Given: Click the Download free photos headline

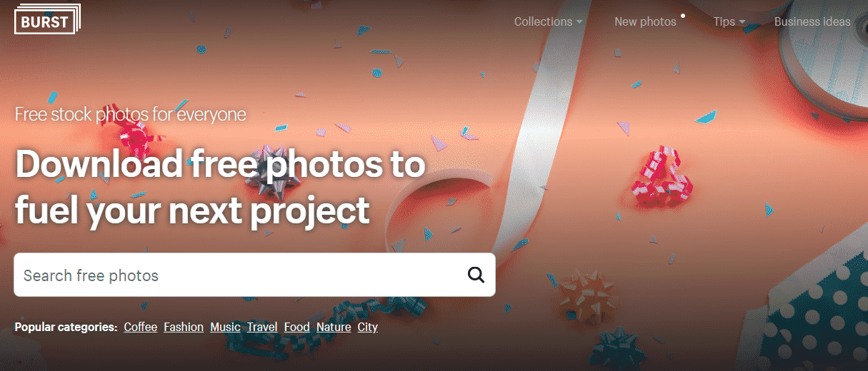Looking at the screenshot, I should tap(220, 188).
